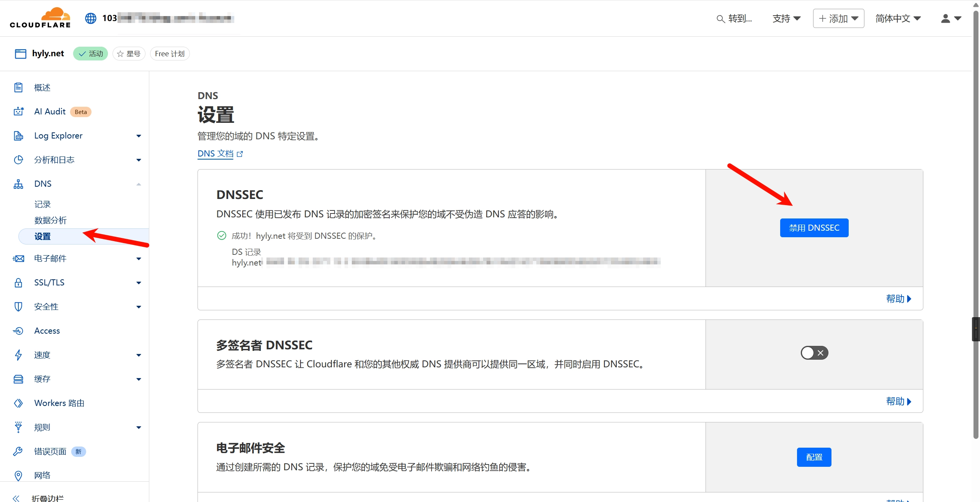This screenshot has height=502, width=980.
Task: Expand the 电子邮件 submenu arrow
Action: 139,259
